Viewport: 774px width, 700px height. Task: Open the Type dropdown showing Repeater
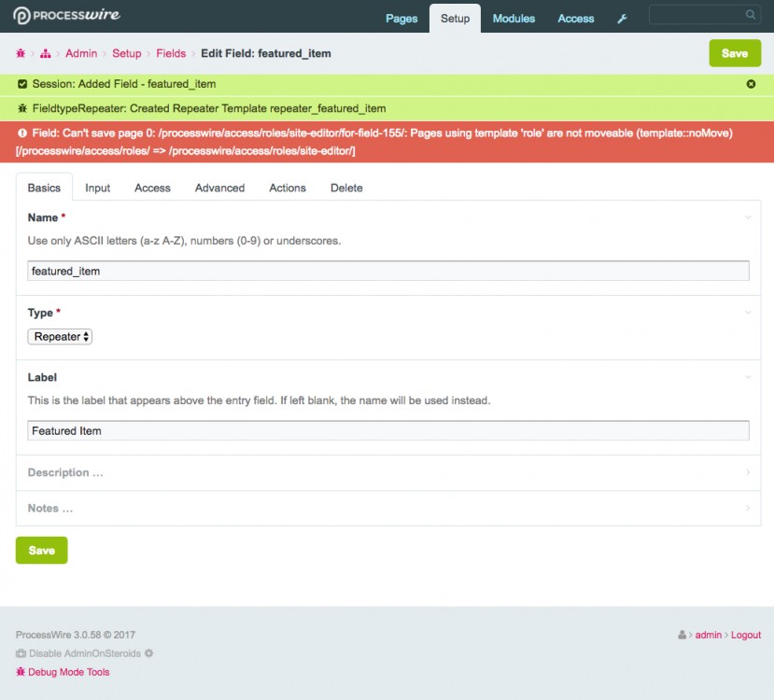click(x=60, y=336)
